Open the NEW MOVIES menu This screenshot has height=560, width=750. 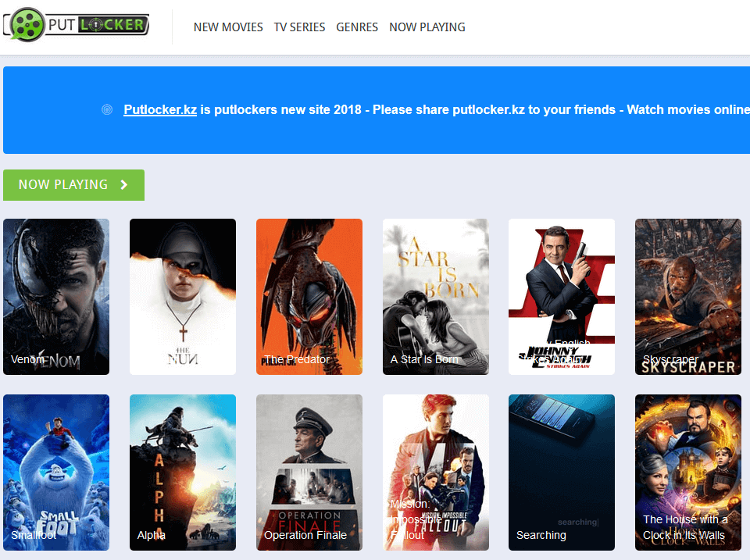[x=228, y=27]
